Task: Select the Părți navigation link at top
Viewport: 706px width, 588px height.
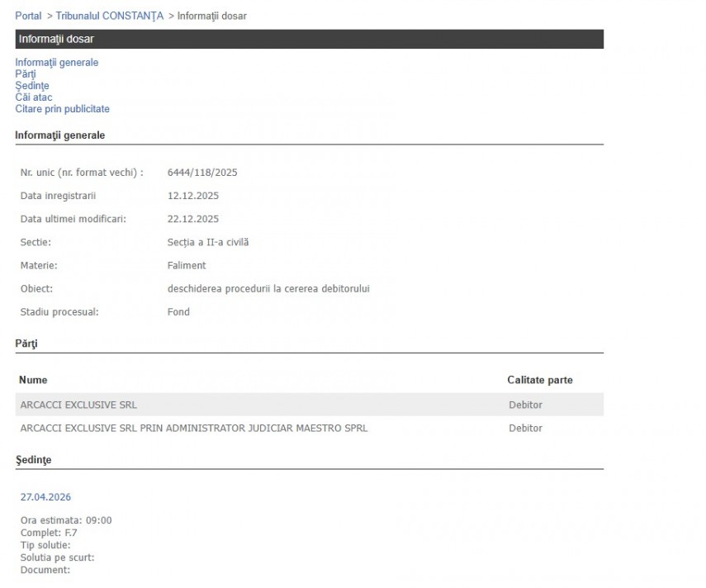Action: [x=26, y=73]
